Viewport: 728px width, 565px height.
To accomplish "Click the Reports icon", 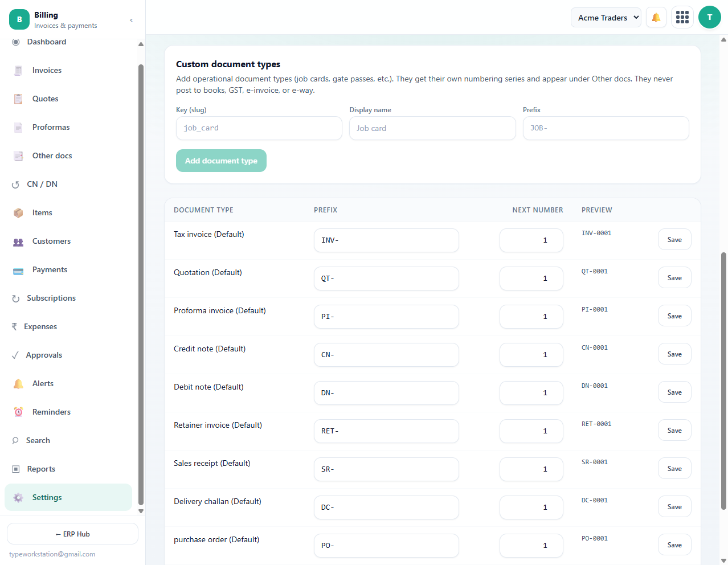I will pyautogui.click(x=16, y=469).
